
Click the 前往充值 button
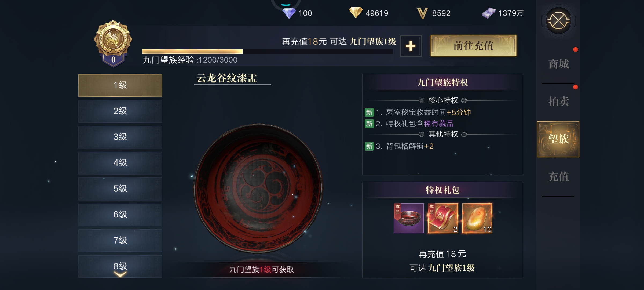473,46
